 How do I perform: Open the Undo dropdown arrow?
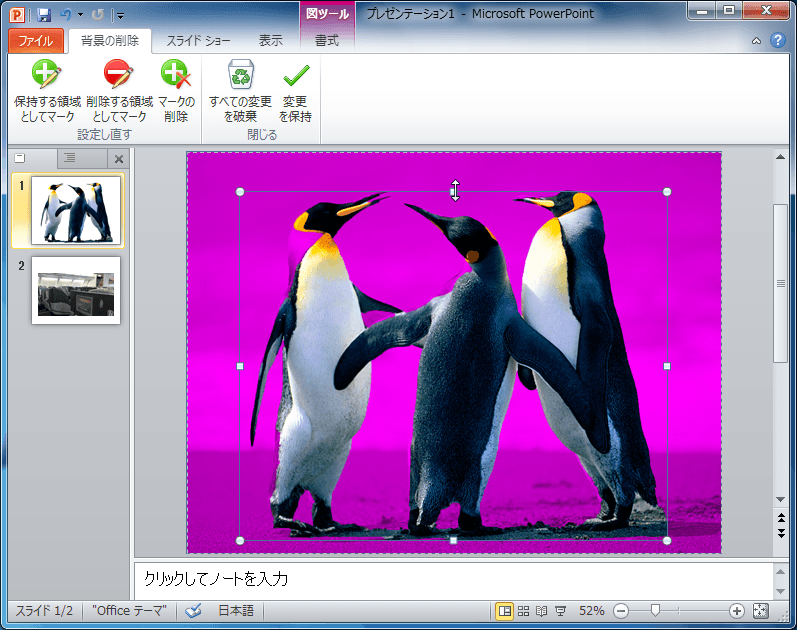click(x=80, y=15)
